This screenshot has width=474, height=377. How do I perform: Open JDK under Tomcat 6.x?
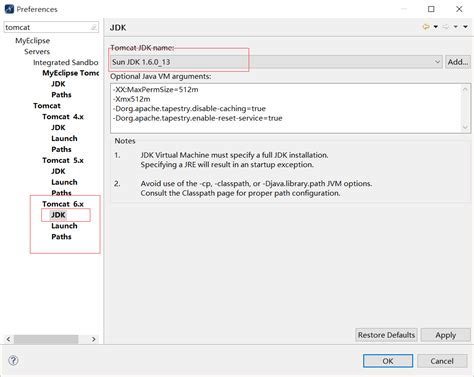pos(58,215)
